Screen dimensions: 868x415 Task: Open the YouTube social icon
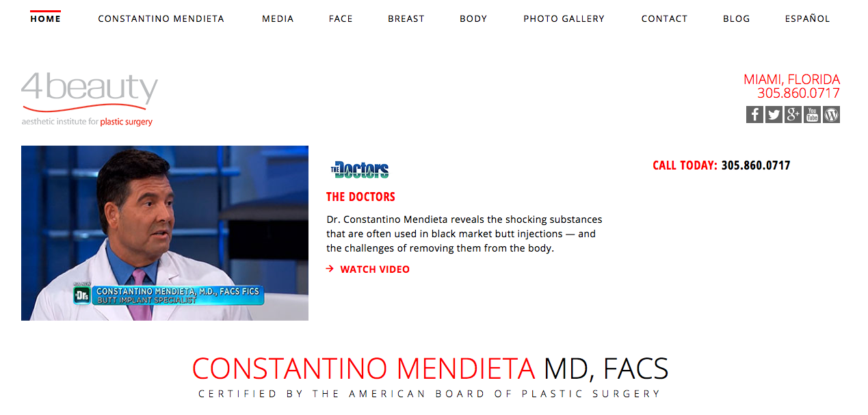coord(812,115)
